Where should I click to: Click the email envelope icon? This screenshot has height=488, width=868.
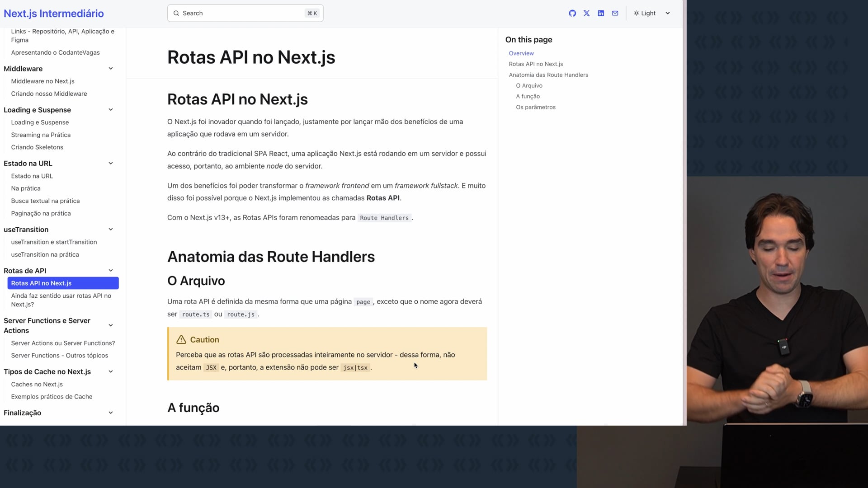(615, 13)
